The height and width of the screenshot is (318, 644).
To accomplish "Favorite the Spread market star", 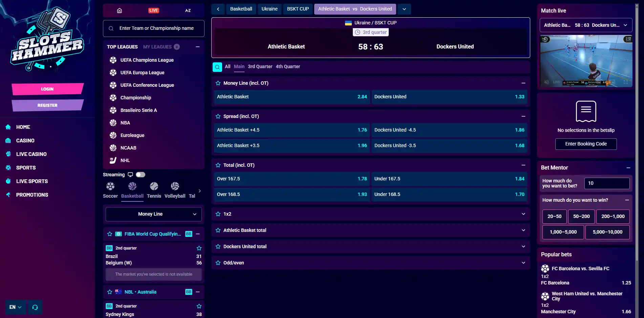I will coord(218,116).
